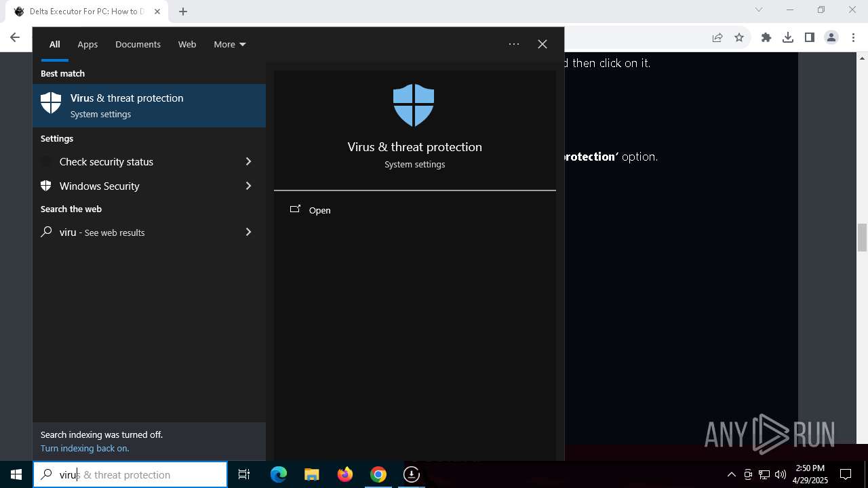Open notification center icon
Viewport: 868px width, 488px height.
(x=846, y=474)
